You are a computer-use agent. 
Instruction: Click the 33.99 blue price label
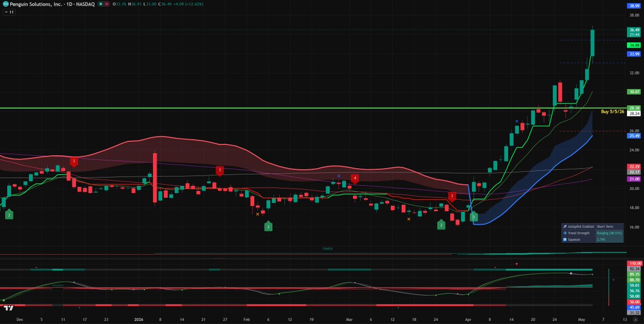click(x=634, y=54)
